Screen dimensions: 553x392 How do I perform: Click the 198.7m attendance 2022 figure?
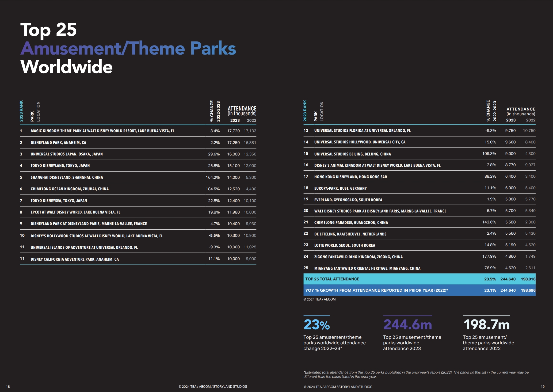coord(486,325)
